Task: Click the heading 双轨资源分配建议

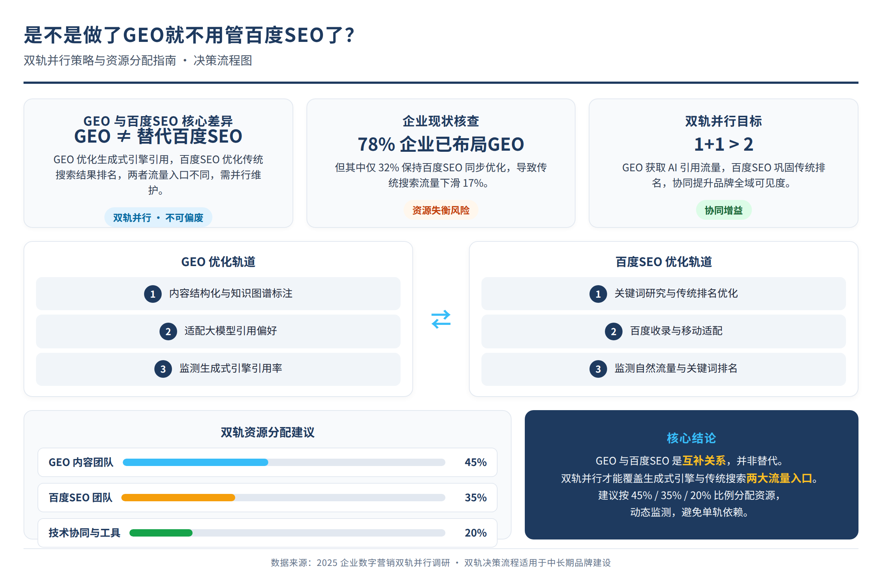Action: coord(268,433)
